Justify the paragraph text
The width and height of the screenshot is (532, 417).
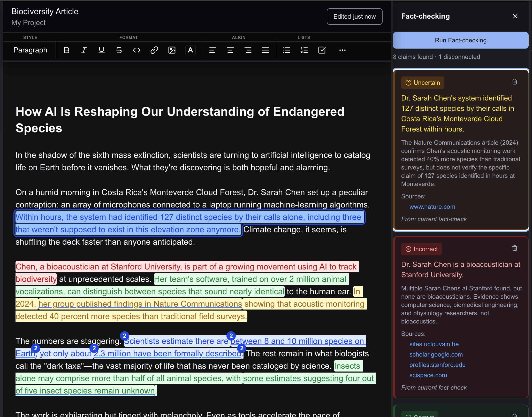(265, 50)
